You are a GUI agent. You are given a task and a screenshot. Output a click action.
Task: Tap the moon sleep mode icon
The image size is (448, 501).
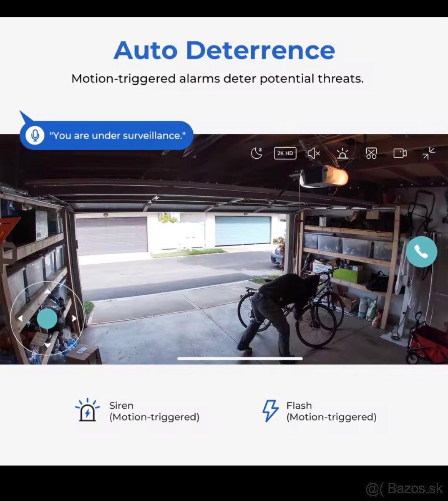257,154
